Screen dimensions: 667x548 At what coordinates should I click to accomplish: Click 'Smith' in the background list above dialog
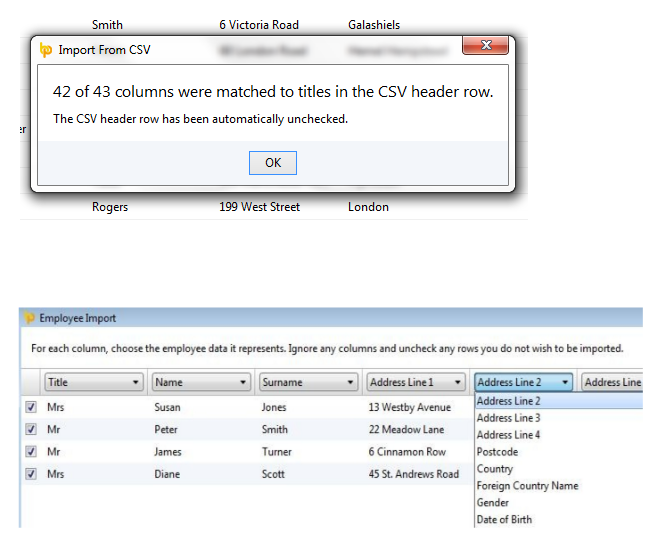pyautogui.click(x=107, y=25)
